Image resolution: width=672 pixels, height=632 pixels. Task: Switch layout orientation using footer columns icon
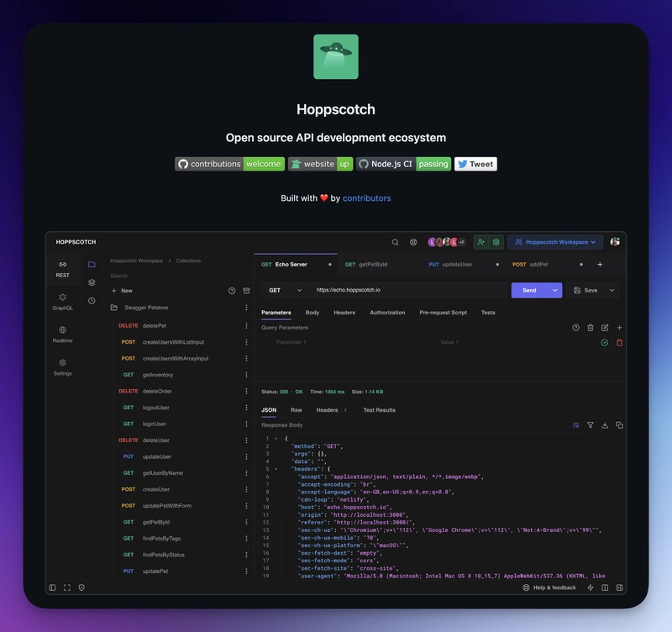click(605, 587)
